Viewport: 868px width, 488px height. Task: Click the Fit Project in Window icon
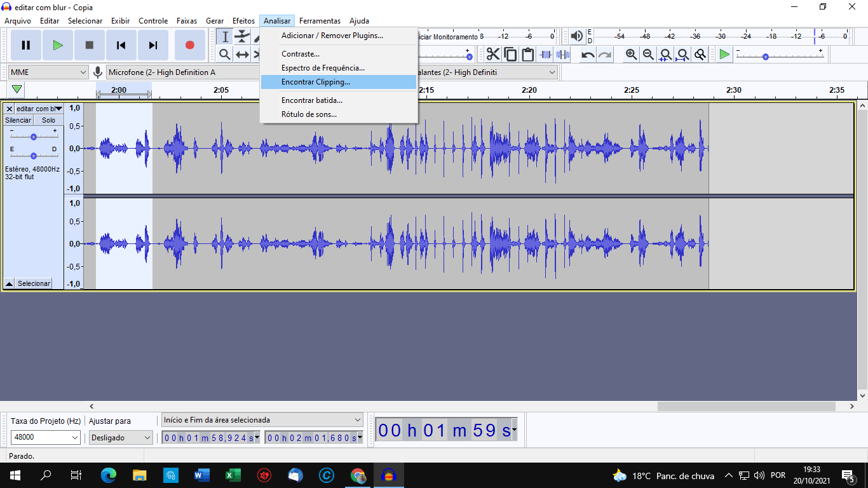[x=682, y=55]
